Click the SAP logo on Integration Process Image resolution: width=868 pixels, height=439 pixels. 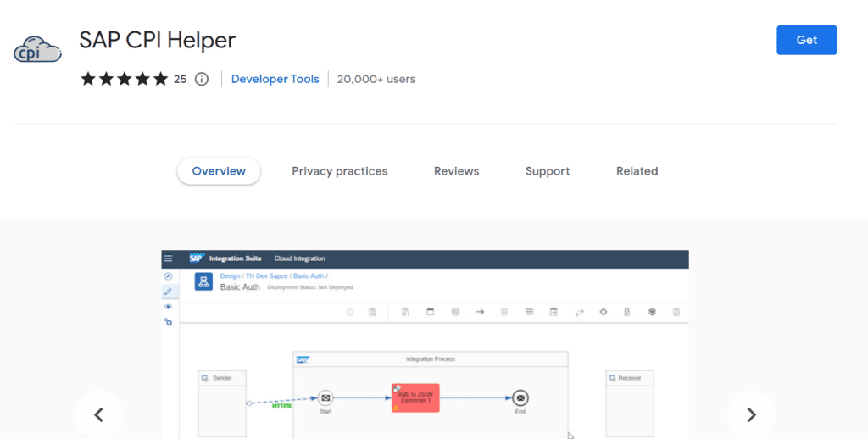(x=303, y=359)
